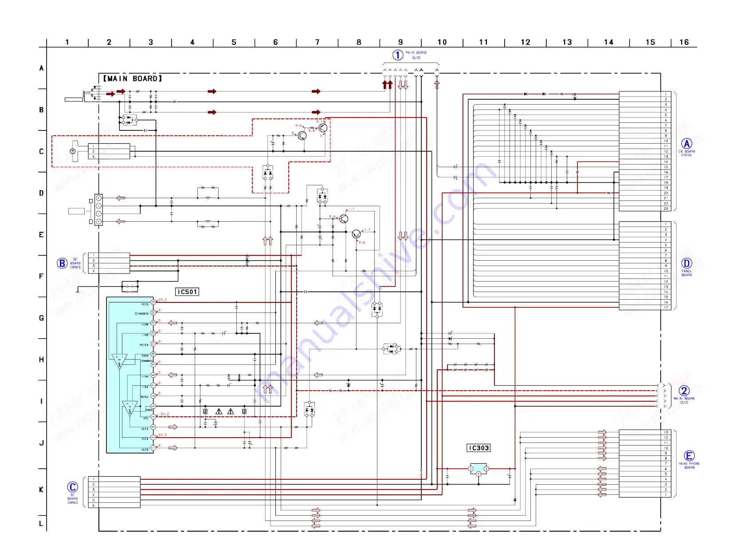Click pin 2 circle on the IC303 regulator

478,474
